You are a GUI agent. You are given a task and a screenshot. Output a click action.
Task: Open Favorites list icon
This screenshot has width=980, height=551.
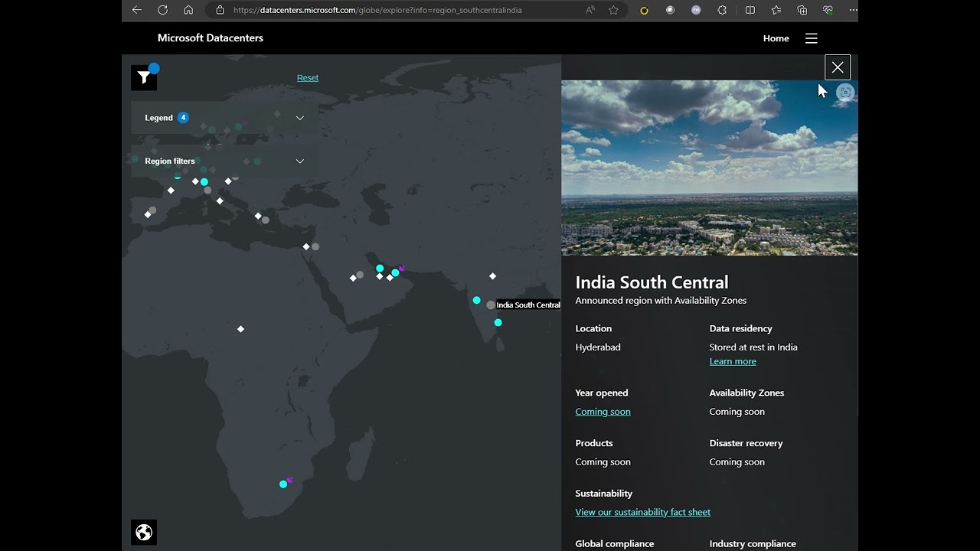pyautogui.click(x=776, y=10)
